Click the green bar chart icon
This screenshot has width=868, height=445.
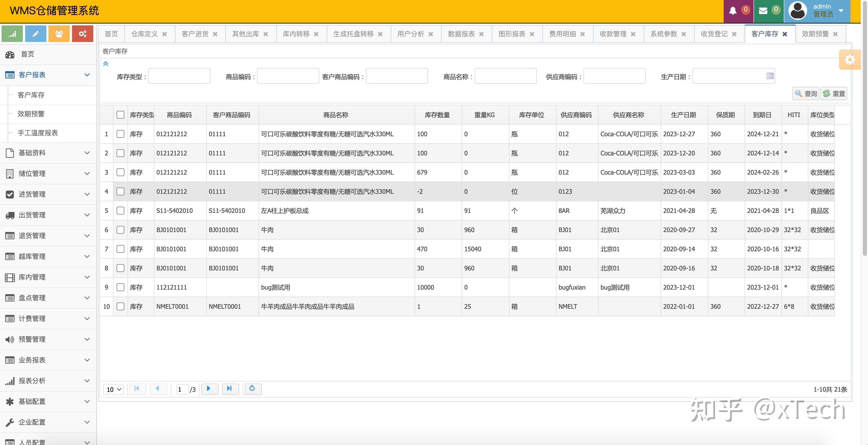pos(12,34)
